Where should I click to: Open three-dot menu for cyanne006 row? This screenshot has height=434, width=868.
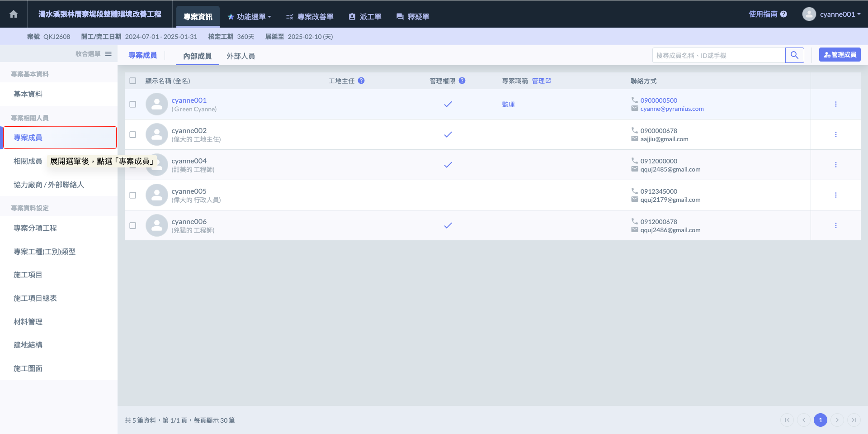835,225
